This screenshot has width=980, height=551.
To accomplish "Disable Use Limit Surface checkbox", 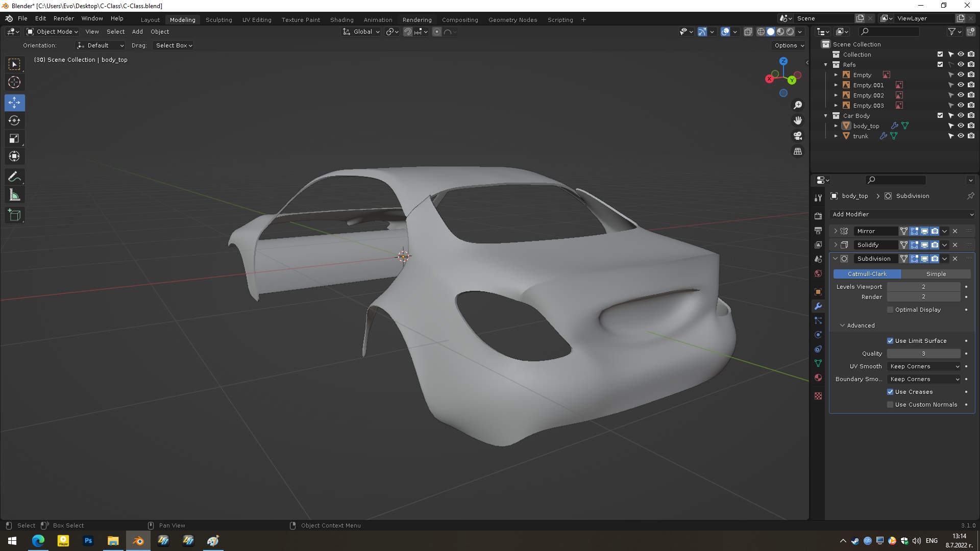I will point(890,341).
